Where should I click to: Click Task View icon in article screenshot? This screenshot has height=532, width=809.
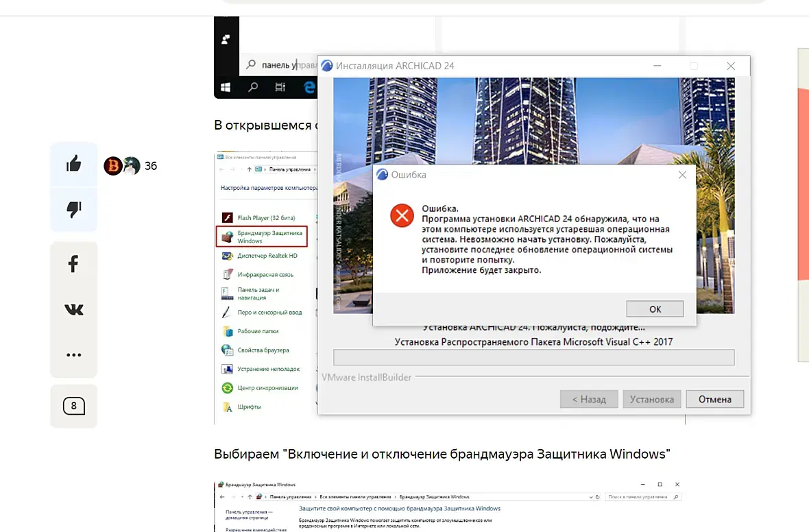click(x=280, y=87)
